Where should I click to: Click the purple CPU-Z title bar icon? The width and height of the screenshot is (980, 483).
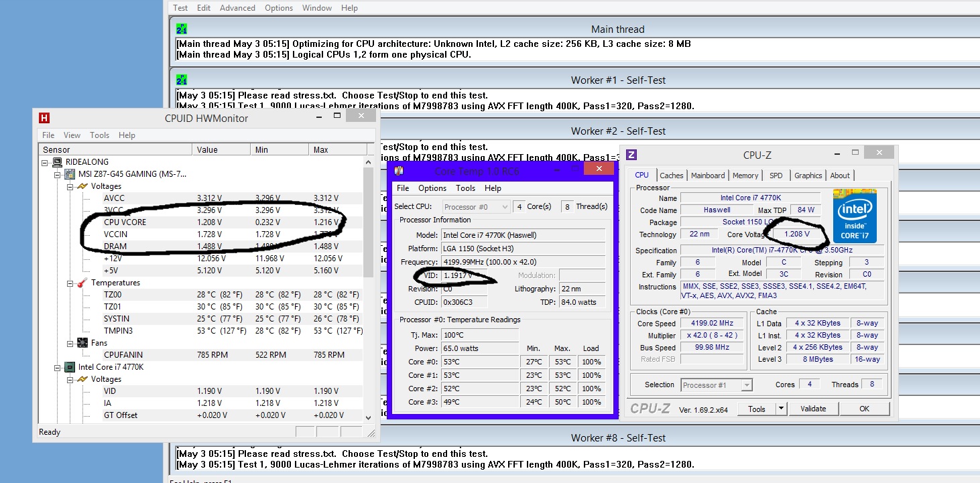click(631, 155)
